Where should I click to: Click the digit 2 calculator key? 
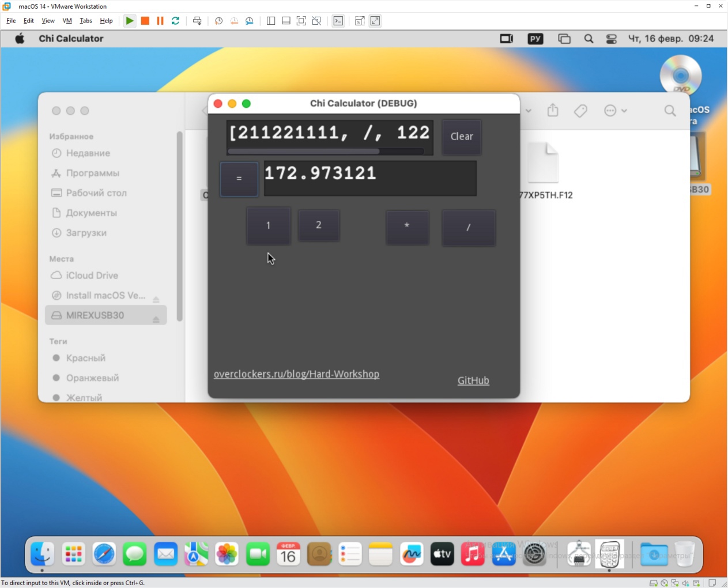click(319, 225)
